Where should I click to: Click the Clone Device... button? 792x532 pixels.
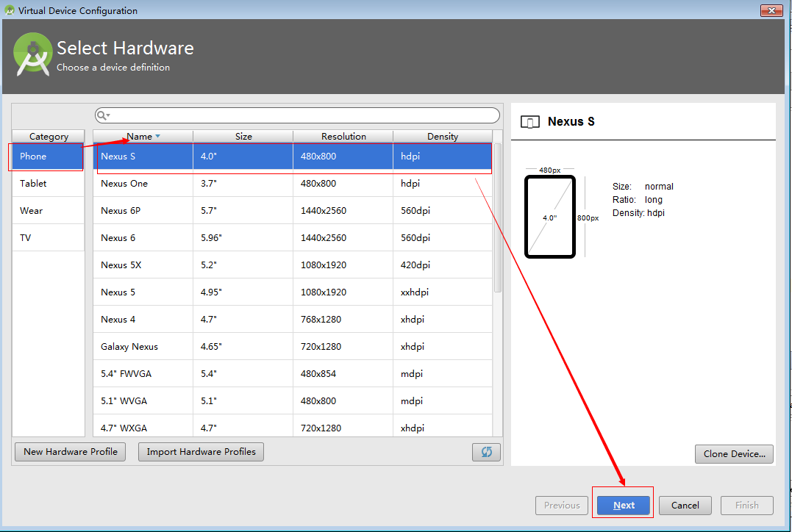pos(734,454)
